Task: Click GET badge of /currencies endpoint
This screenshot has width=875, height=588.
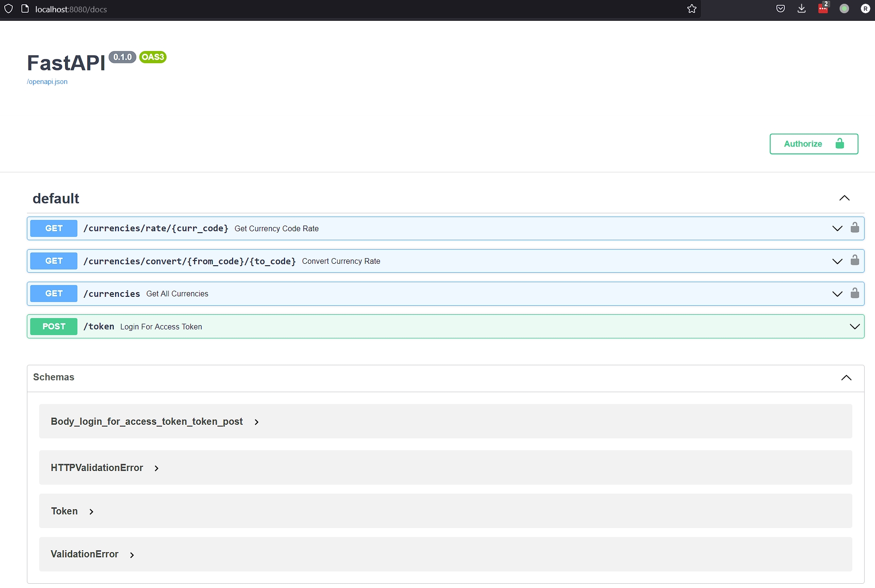Action: pyautogui.click(x=54, y=294)
